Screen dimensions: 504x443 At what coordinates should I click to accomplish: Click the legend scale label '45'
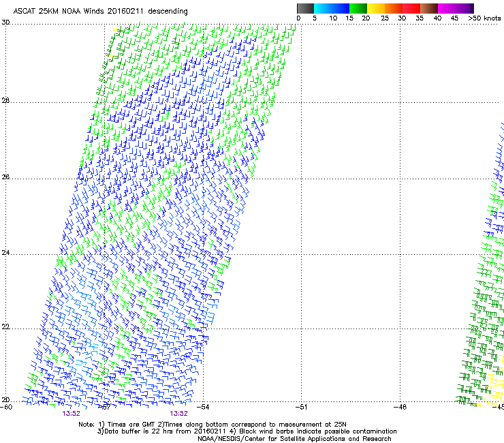(x=454, y=18)
